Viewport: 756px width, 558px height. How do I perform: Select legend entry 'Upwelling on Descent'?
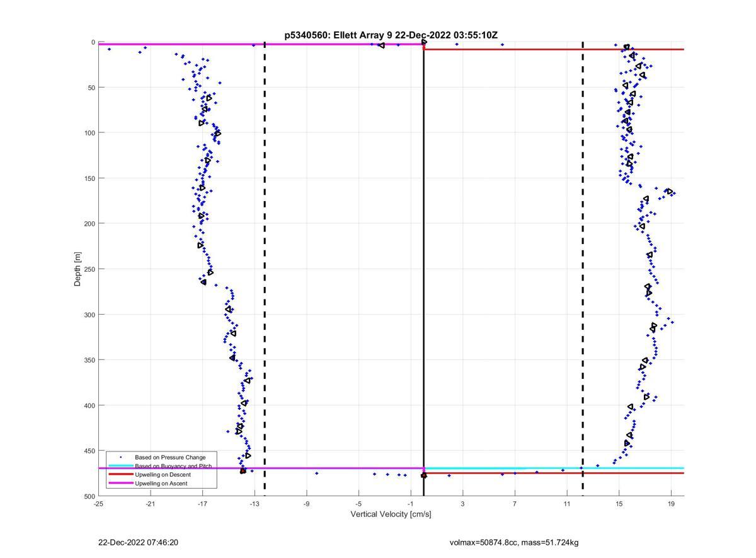[x=163, y=475]
